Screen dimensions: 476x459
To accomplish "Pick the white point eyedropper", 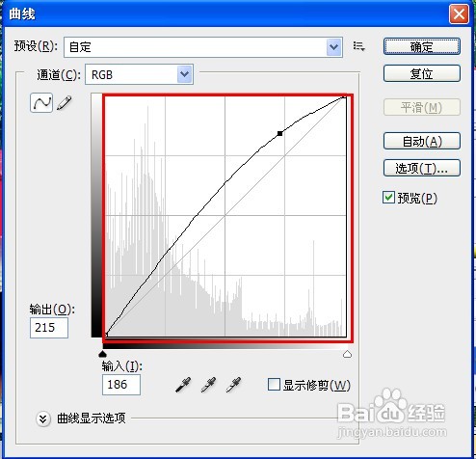I will [x=233, y=385].
